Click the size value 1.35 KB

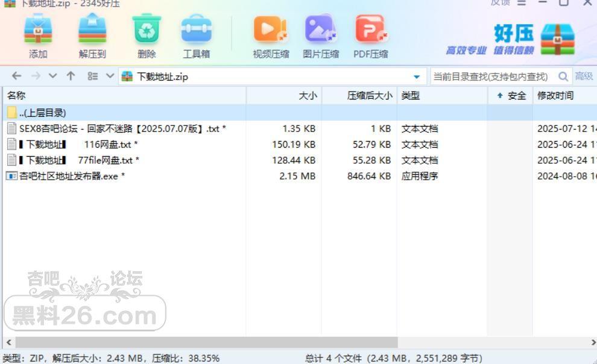click(299, 128)
